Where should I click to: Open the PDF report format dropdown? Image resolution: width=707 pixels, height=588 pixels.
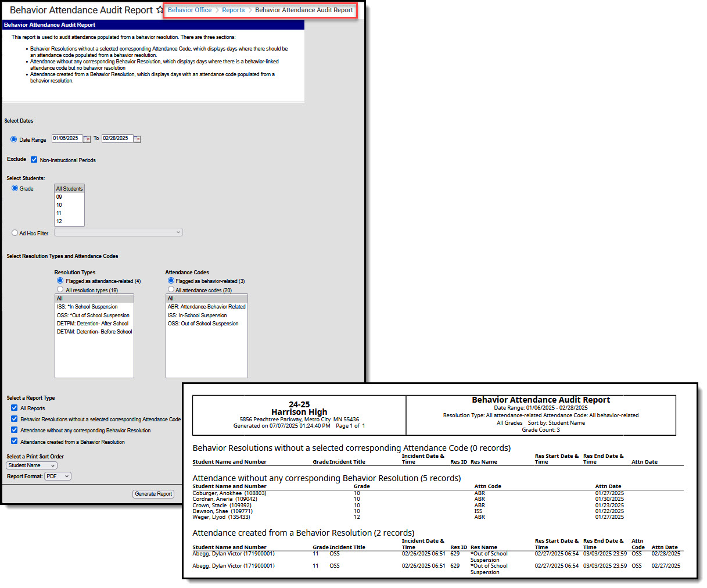pyautogui.click(x=58, y=476)
